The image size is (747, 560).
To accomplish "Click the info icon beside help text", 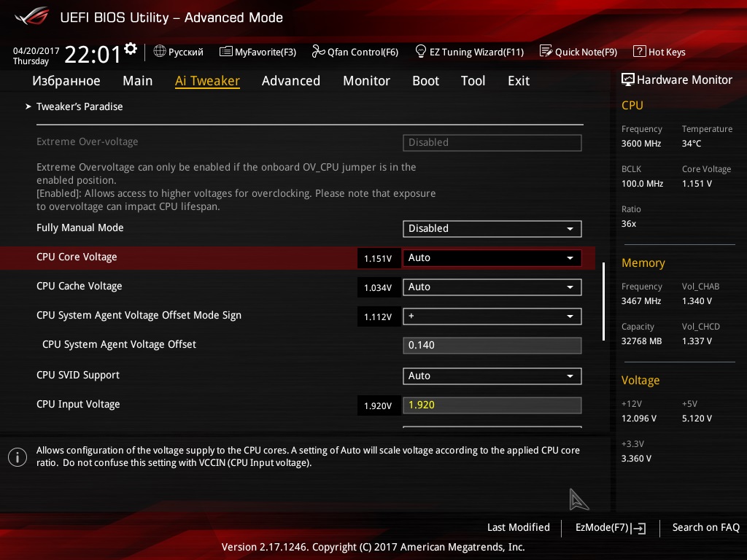I will (x=18, y=457).
